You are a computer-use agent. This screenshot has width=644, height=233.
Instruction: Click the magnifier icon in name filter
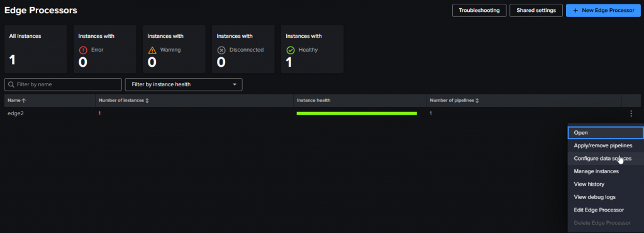tap(11, 84)
